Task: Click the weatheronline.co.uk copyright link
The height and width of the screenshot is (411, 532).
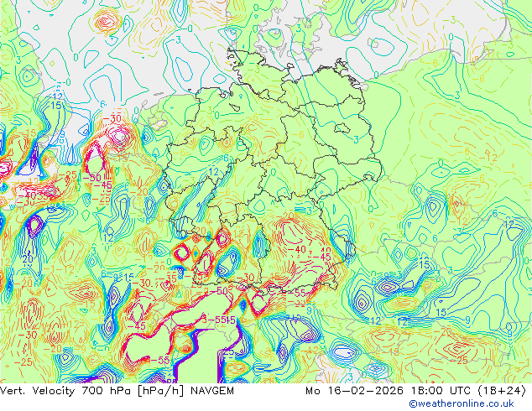Action: (462, 403)
